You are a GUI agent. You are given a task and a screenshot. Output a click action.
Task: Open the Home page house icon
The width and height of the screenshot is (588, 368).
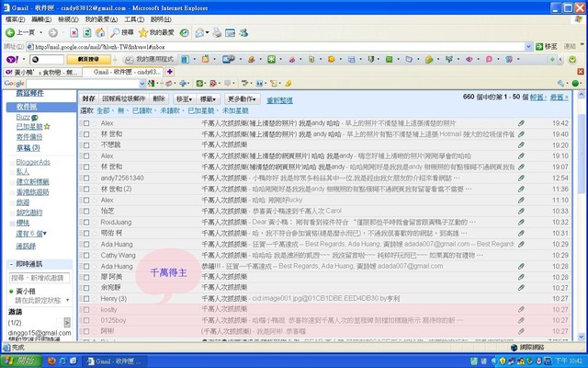point(100,33)
